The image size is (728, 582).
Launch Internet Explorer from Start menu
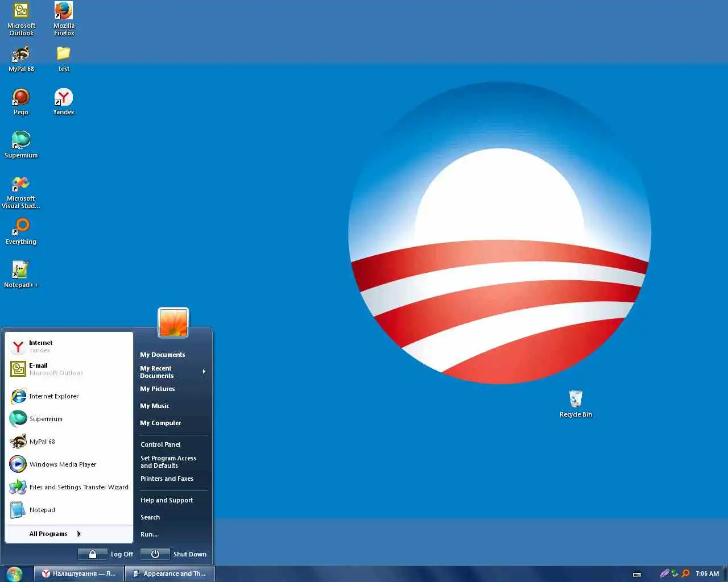(x=69, y=396)
